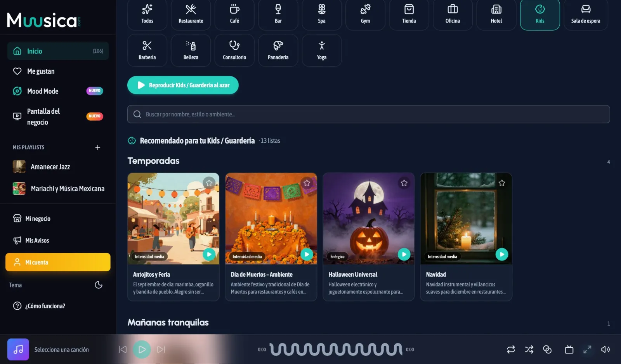Select the Barbería category
Screen dimensions: 621x364
point(147,50)
